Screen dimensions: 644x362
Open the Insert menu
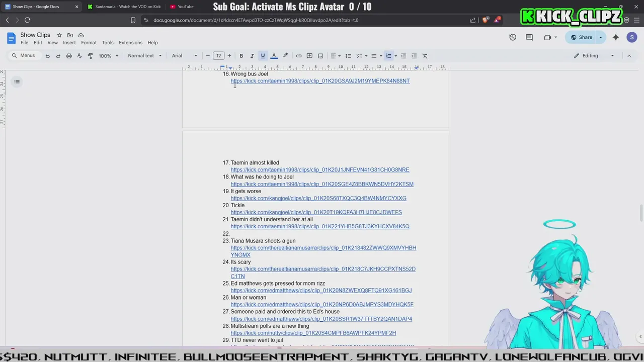[69, 43]
